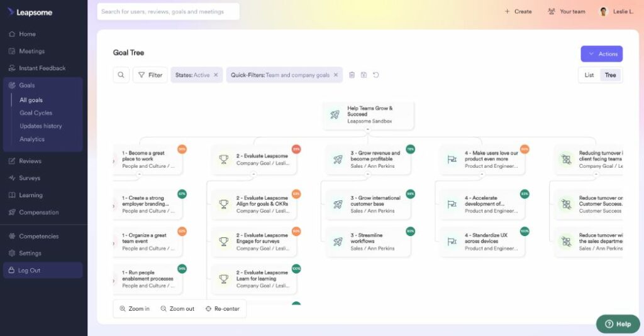Open the Organize a great team event goal
Image resolution: width=644 pixels, height=336 pixels.
point(148,242)
